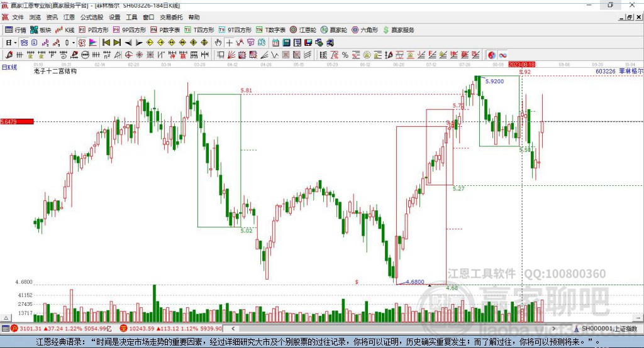Screen dimensions: 644x348
Task: Select the n² square number tool
Action: (107, 55)
